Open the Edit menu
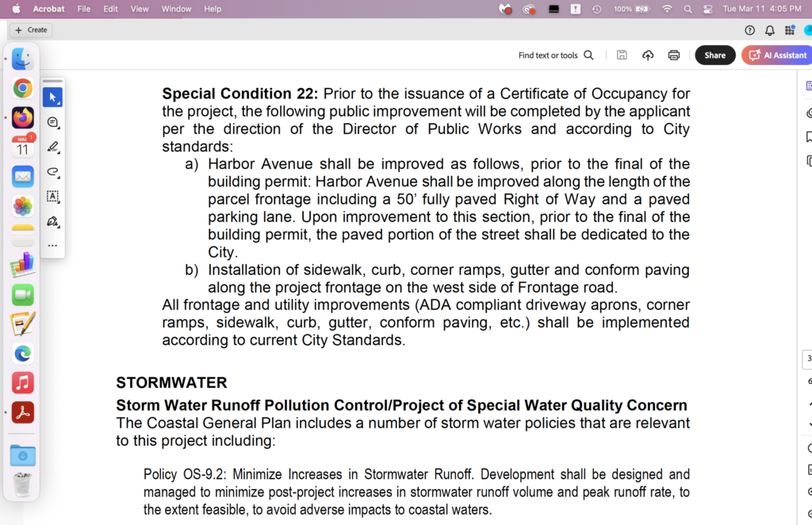812x525 pixels. coord(110,9)
